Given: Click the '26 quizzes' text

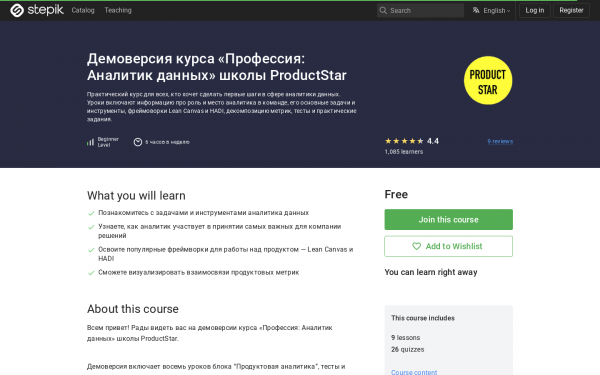Looking at the screenshot, I should click(408, 349).
